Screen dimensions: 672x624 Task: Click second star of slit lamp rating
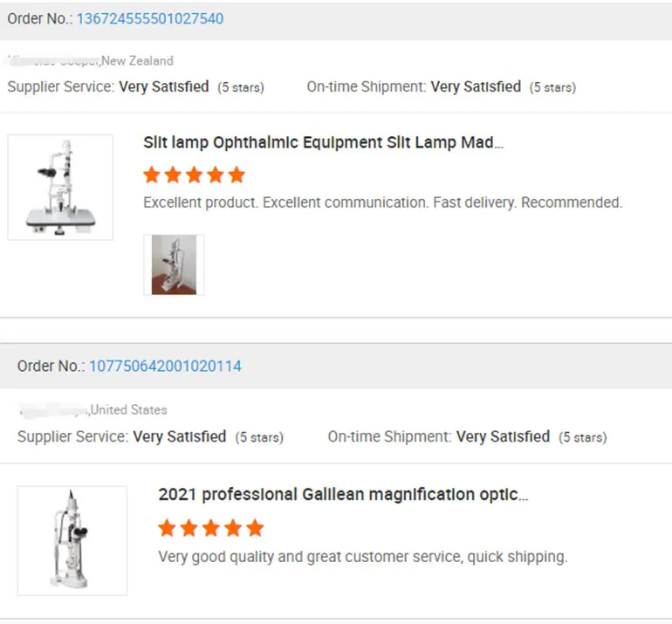coord(173,175)
